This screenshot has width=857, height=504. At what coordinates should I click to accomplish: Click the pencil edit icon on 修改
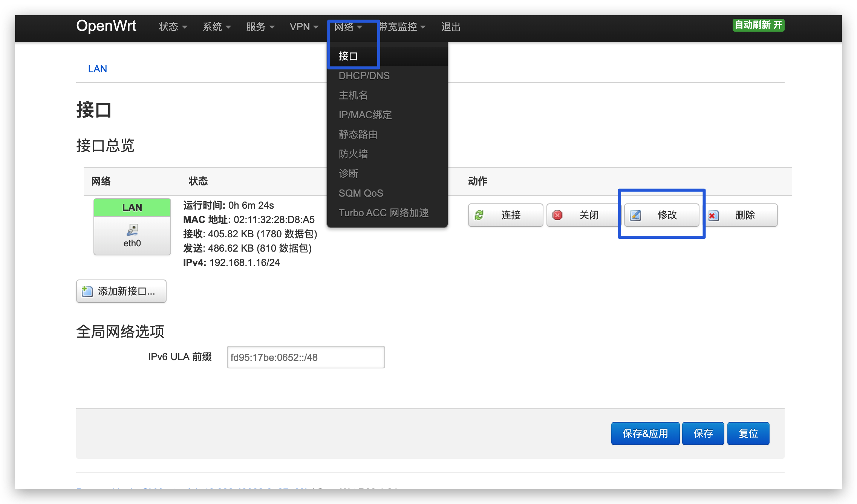[635, 215]
